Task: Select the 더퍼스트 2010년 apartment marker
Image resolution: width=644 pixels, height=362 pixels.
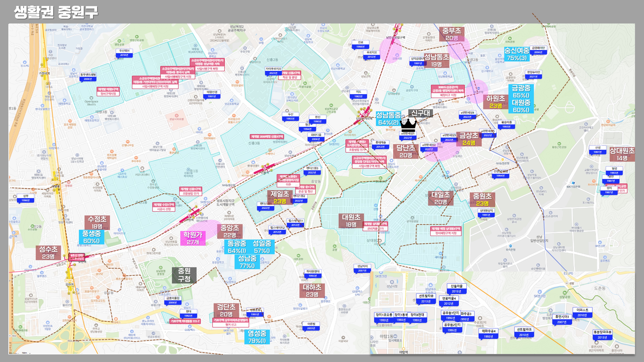Action: click(582, 312)
